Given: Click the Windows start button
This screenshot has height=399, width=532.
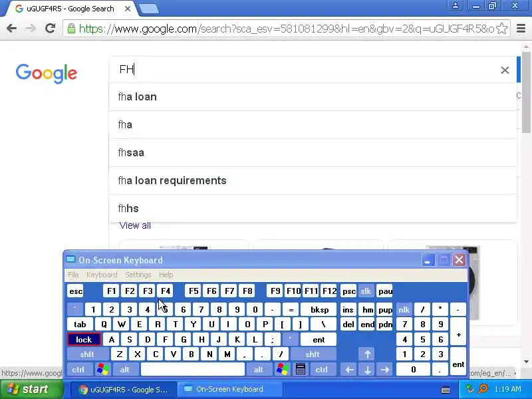Looking at the screenshot, I should coord(32,389).
